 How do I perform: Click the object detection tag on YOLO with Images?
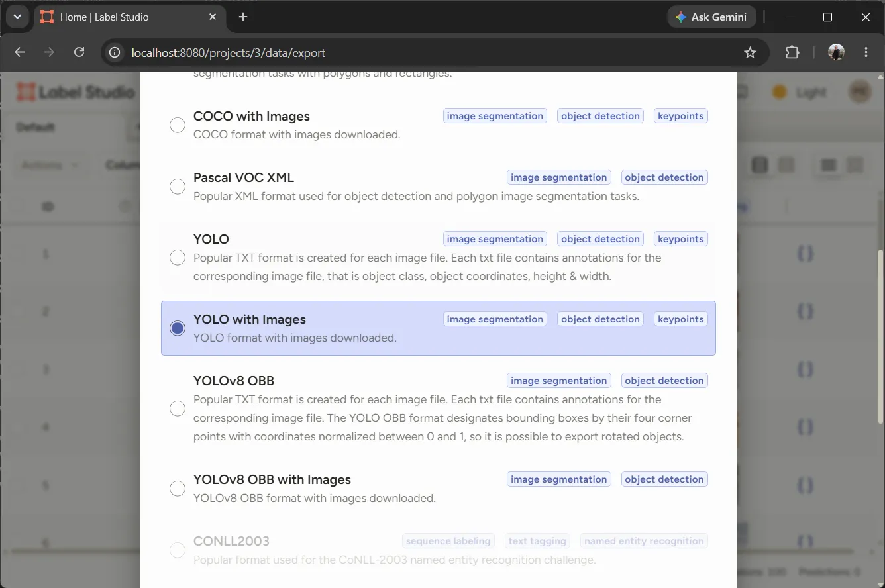(600, 319)
